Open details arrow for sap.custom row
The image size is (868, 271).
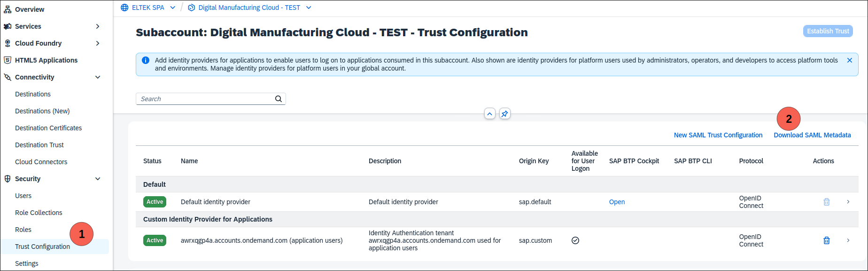(x=848, y=240)
